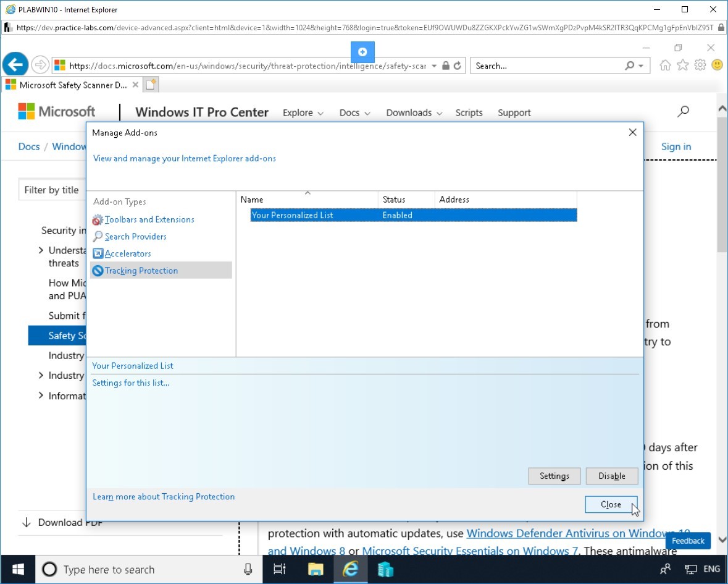Open a new tab with the blank tab icon
This screenshot has height=584, width=728.
tap(151, 85)
